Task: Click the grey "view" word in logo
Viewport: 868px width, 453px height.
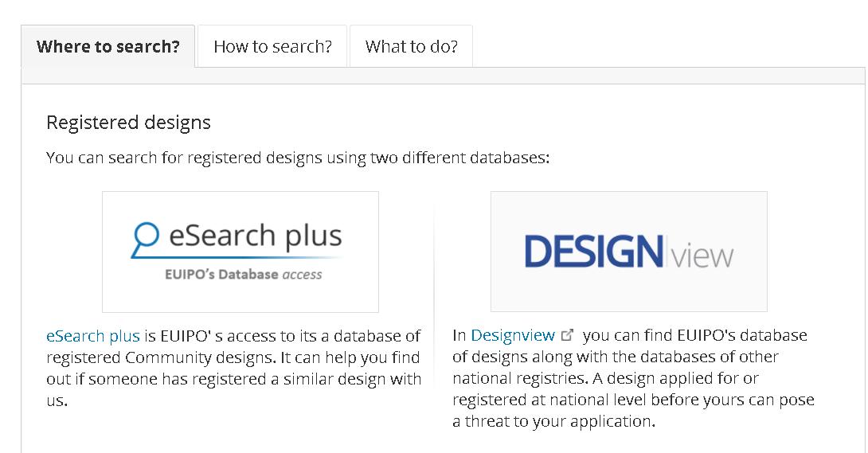Action: click(702, 256)
